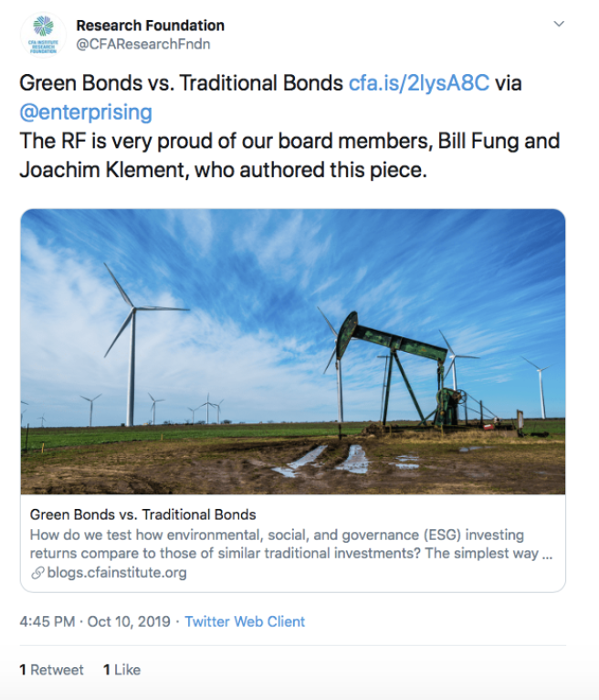Open the @CFAResearchFndn handle
Viewport: 599px width, 700px height.
pos(143,44)
